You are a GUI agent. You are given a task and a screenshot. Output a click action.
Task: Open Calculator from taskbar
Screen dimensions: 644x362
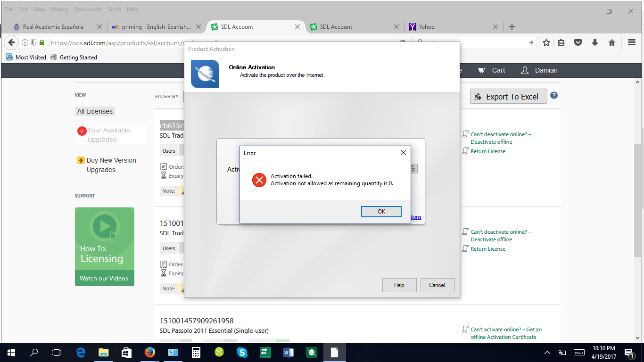(196, 352)
